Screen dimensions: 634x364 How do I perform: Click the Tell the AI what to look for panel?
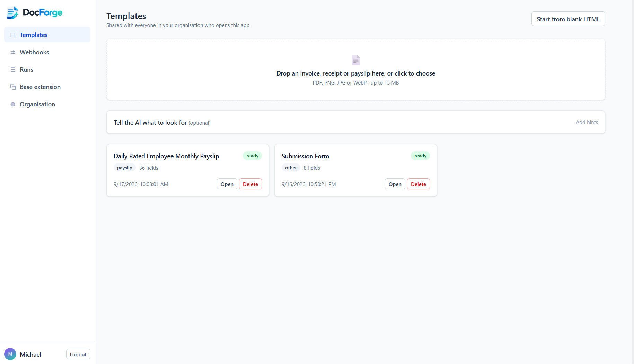[x=356, y=122]
